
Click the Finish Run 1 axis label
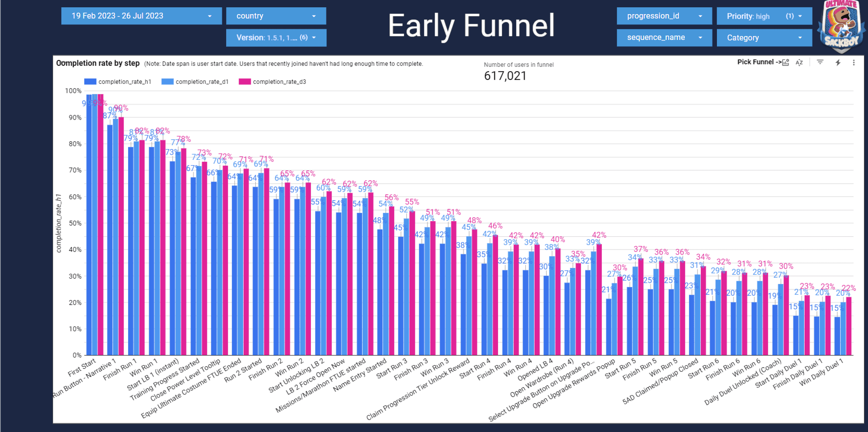[120, 370]
